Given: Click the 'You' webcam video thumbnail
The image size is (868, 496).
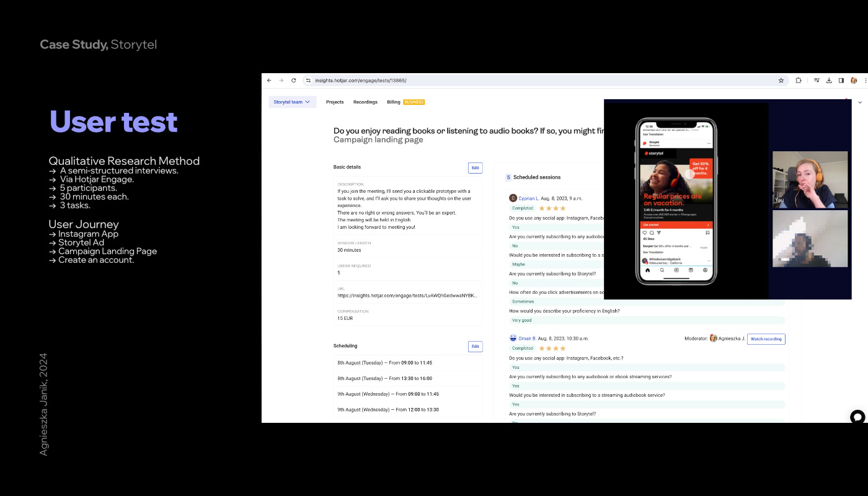Looking at the screenshot, I should tap(810, 179).
